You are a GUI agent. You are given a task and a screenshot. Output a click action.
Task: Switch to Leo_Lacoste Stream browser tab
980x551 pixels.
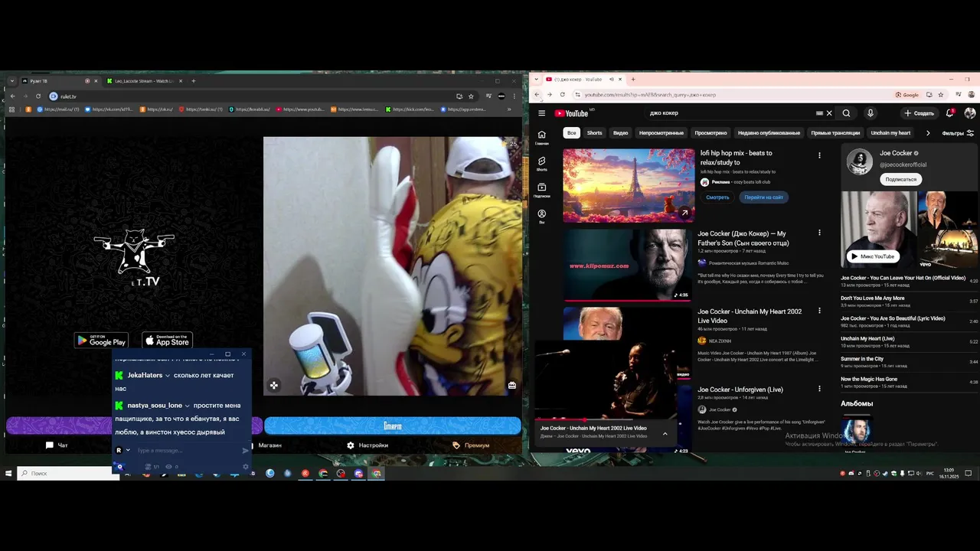click(x=145, y=81)
